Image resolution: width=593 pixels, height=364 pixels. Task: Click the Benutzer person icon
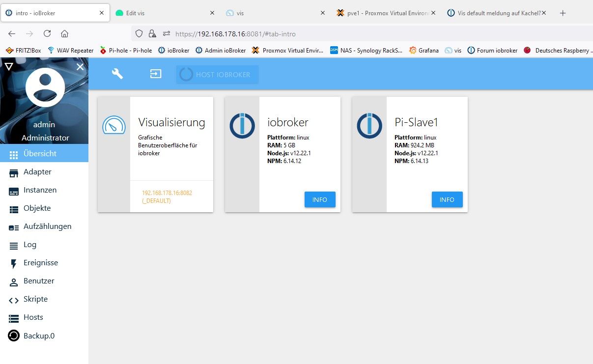(14, 282)
